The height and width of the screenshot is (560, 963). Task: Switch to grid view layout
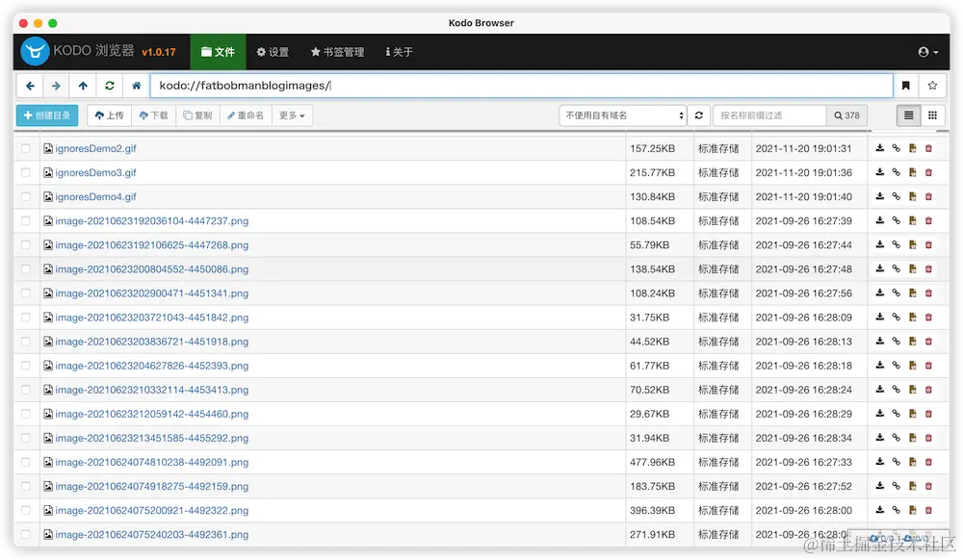click(932, 115)
